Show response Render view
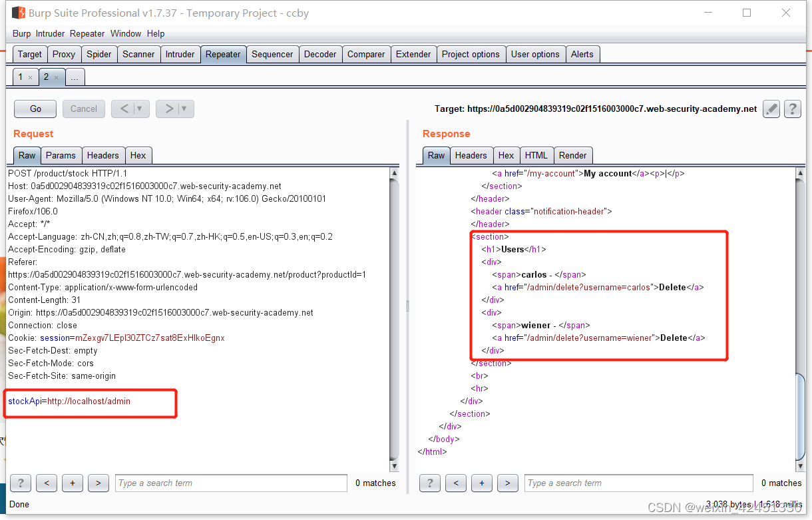812x520 pixels. coord(573,155)
